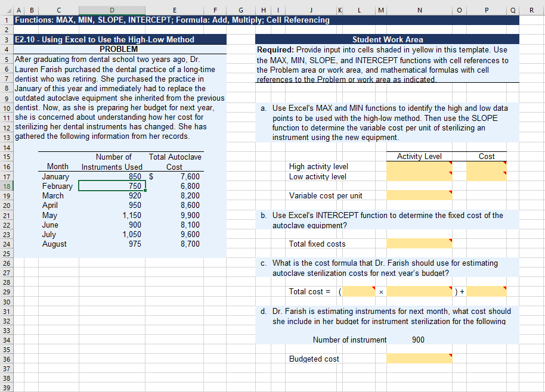Screen dimensions: 545x392
Task: Click column header N
Action: tap(420, 10)
